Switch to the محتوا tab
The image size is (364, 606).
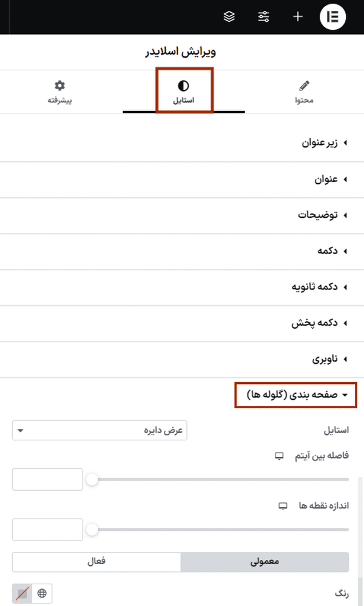point(305,91)
